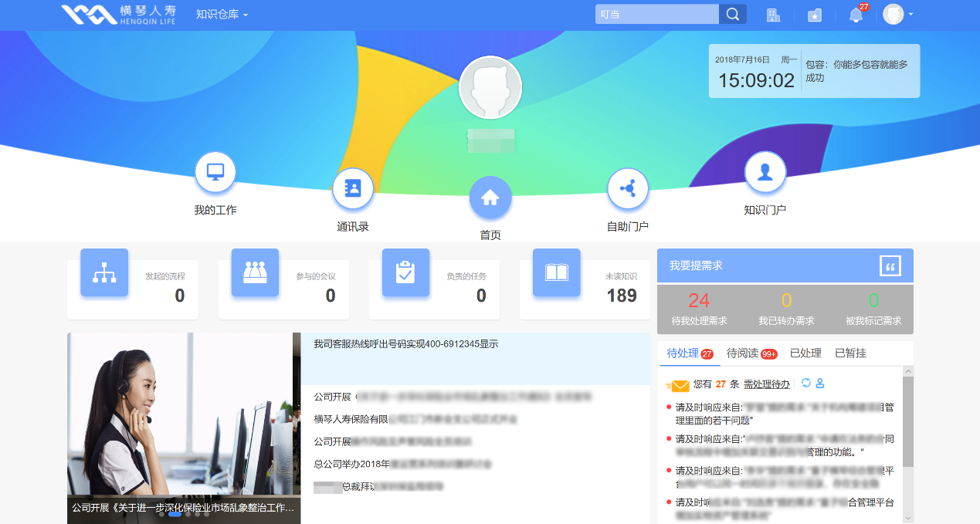Open the 400-6912345 hotline news headline
The height and width of the screenshot is (524, 980).
pos(405,344)
